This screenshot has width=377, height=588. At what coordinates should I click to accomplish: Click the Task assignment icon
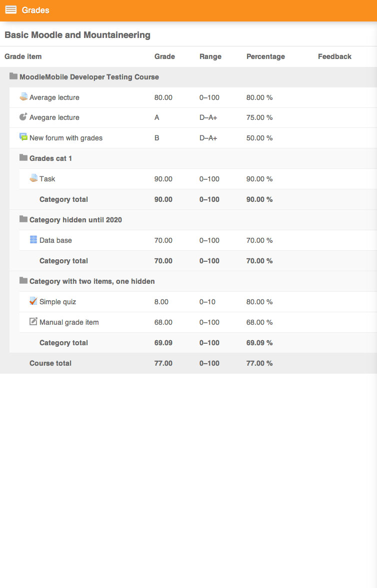click(33, 178)
